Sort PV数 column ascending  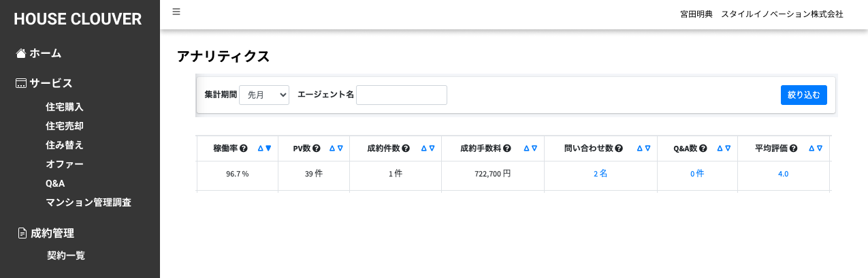(332, 149)
